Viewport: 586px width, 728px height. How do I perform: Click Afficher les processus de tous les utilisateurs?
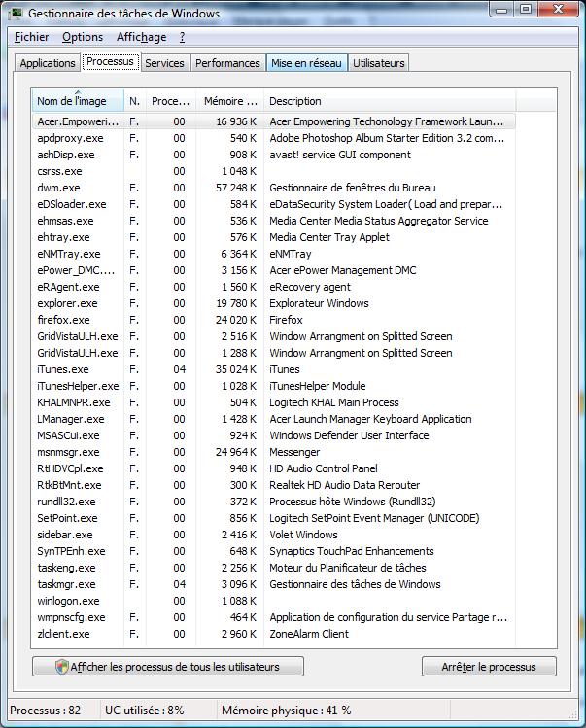[x=168, y=667]
